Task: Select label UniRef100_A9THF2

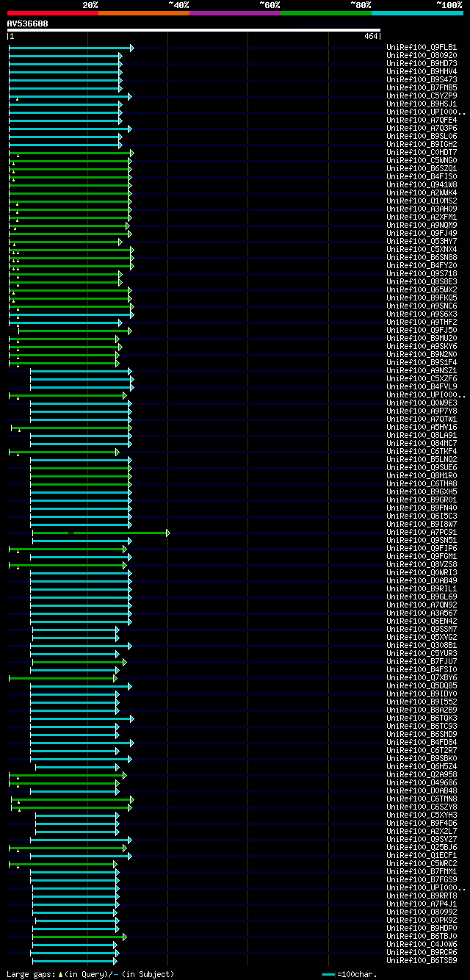Action: click(422, 322)
